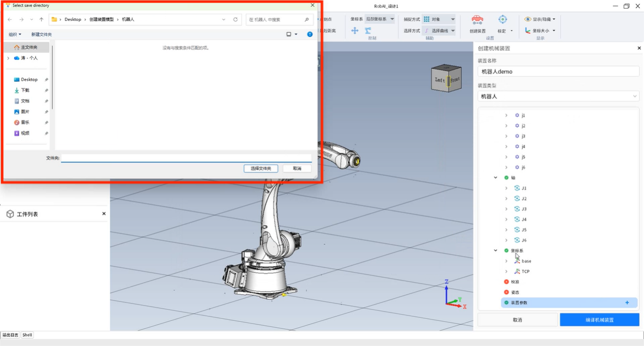The image size is (644, 346).
Task: Expand the TCP node chevron
Action: click(x=506, y=271)
